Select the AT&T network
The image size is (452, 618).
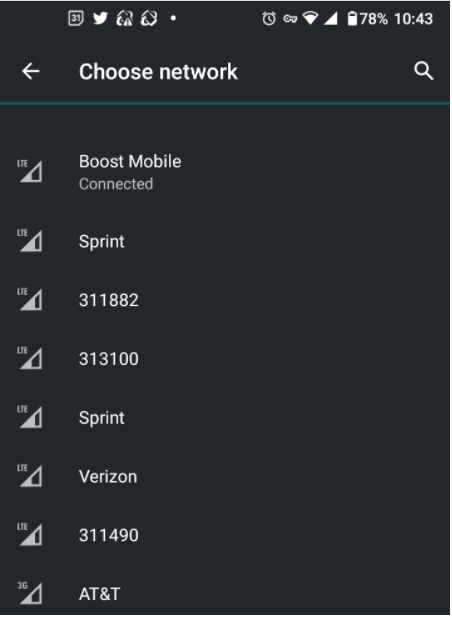point(226,591)
